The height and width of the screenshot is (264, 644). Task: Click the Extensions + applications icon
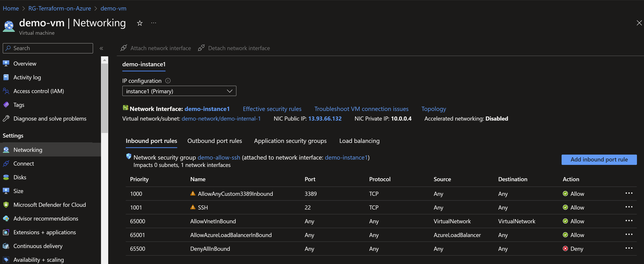(6, 232)
